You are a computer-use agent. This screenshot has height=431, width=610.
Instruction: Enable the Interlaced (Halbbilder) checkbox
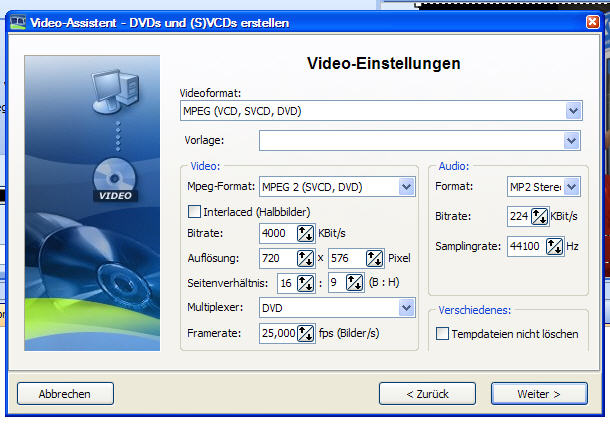[x=195, y=211]
